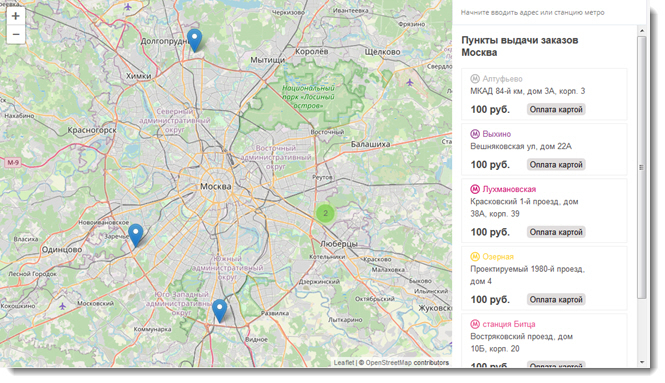The height and width of the screenshot is (383, 665).
Task: Click the scrollbar down arrow
Action: (x=642, y=362)
